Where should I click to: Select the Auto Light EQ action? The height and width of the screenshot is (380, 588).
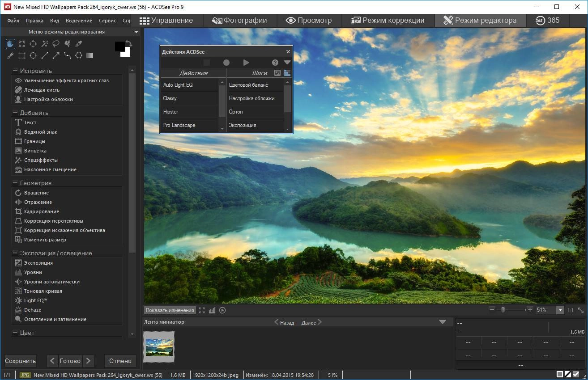click(x=190, y=85)
